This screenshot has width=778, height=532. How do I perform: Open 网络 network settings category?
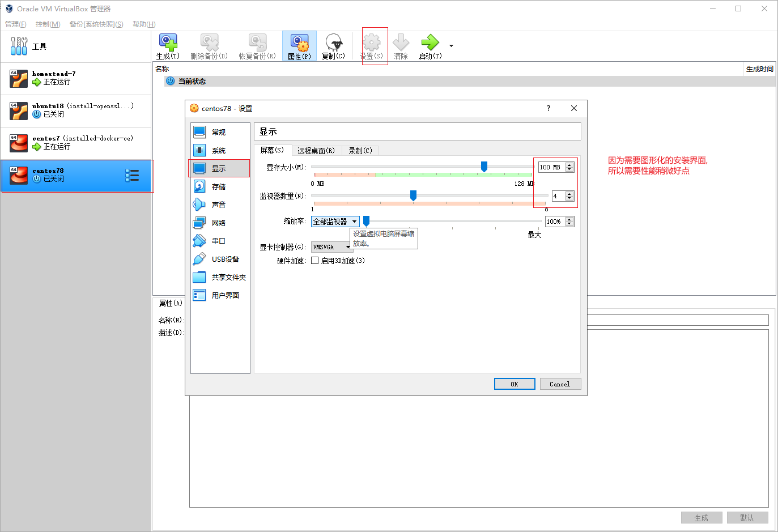tap(220, 223)
